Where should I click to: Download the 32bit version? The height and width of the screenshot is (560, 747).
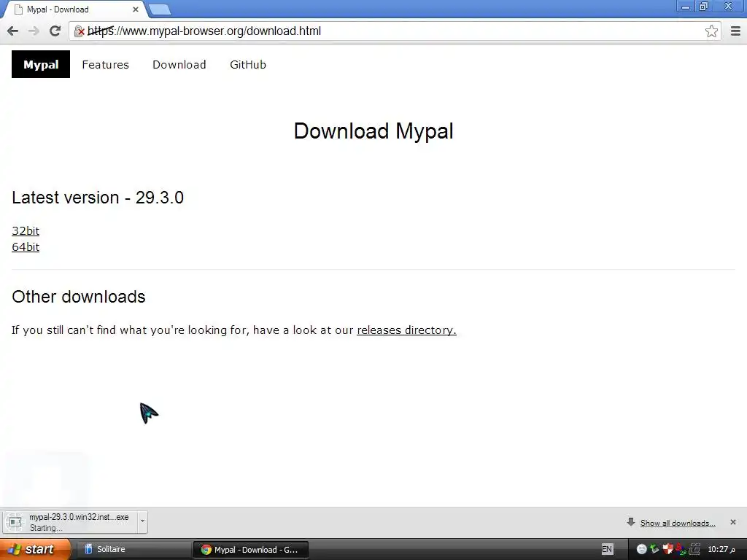point(26,231)
